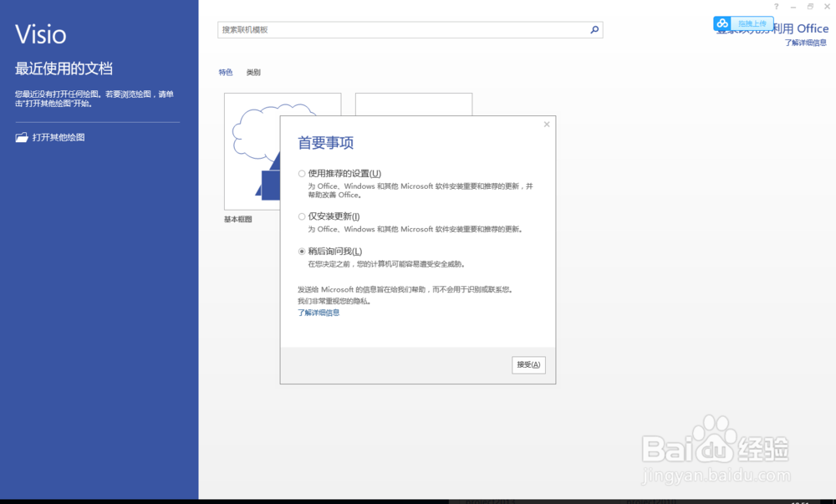Screen dimensions: 836x504
Task: Open 了解详细信息 link in the dialog
Action: 319,313
